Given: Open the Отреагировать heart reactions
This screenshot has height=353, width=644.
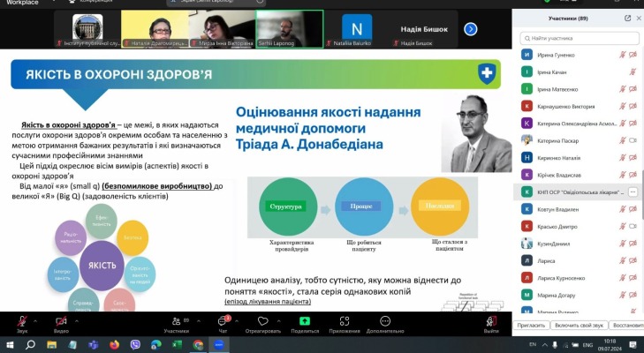Looking at the screenshot, I should tap(263, 324).
